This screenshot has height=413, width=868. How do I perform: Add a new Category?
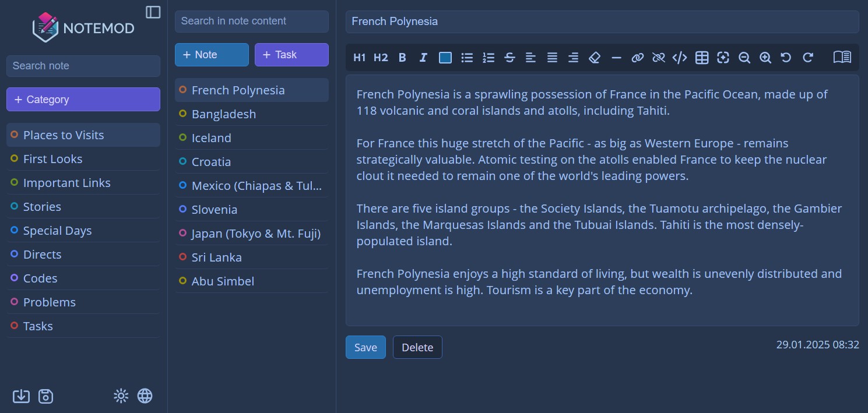pyautogui.click(x=83, y=99)
